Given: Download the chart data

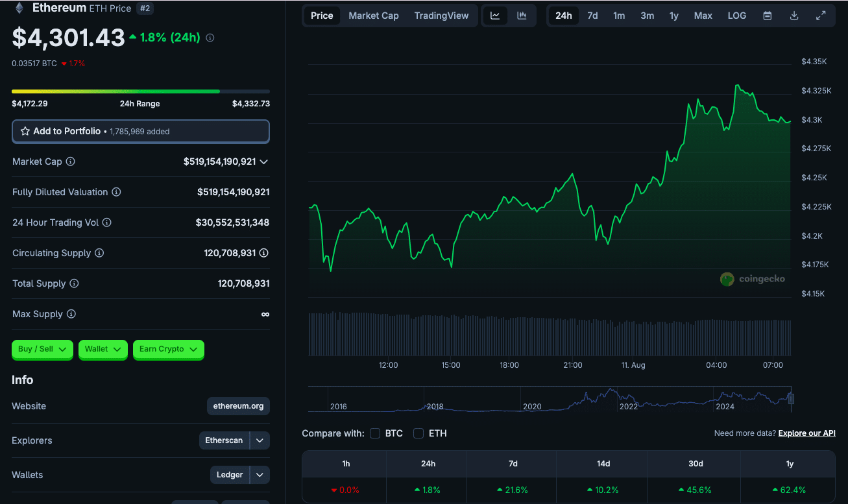Looking at the screenshot, I should [x=794, y=16].
